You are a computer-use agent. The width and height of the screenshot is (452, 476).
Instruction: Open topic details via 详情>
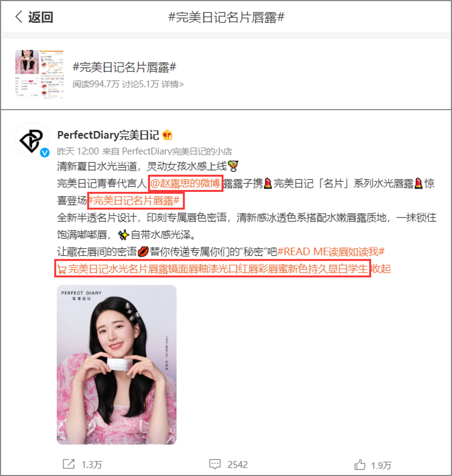tap(173, 84)
